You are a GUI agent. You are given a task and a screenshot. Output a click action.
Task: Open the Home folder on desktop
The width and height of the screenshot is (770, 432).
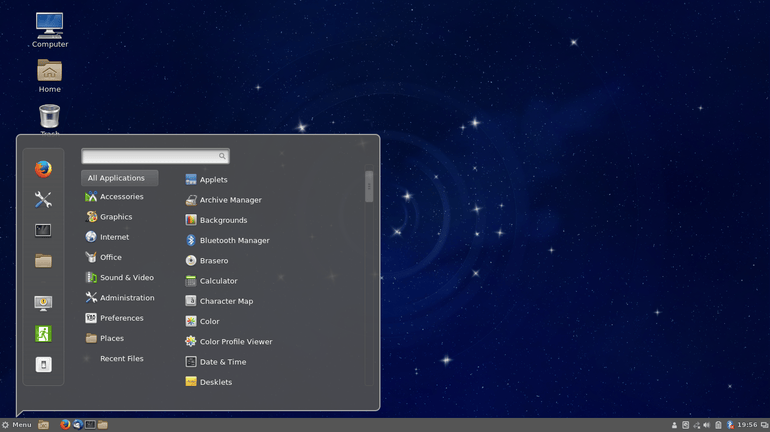tap(49, 72)
